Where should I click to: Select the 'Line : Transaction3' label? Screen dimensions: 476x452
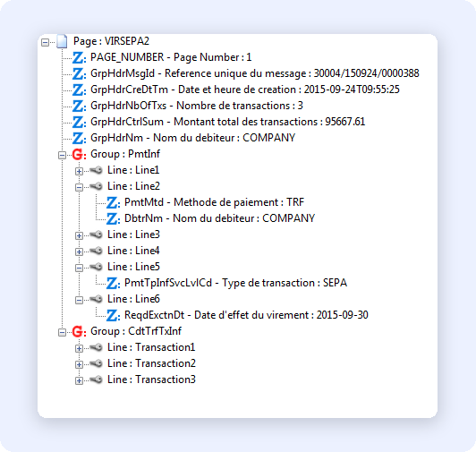tap(151, 380)
